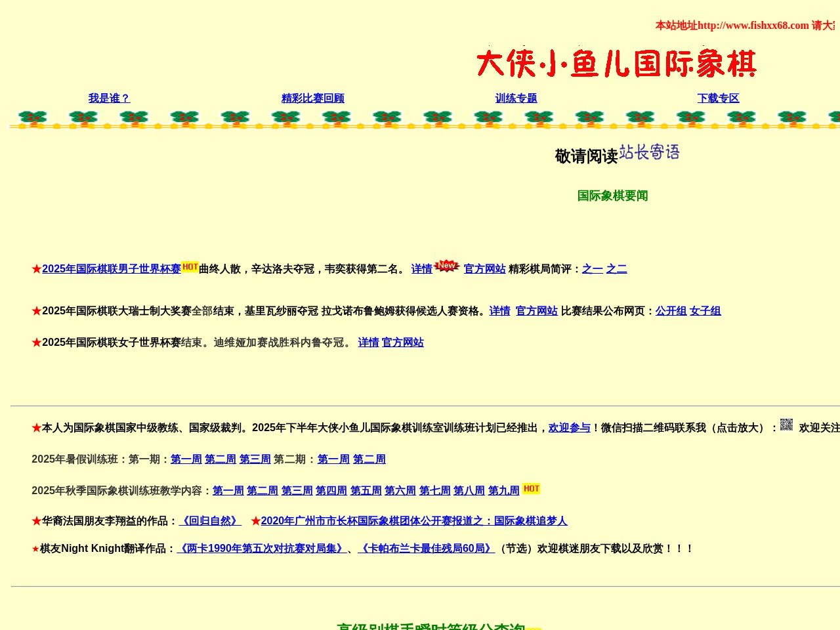Image resolution: width=840 pixels, height=630 pixels.
Task: Open autumn class 第九周 link
Action: (503, 491)
